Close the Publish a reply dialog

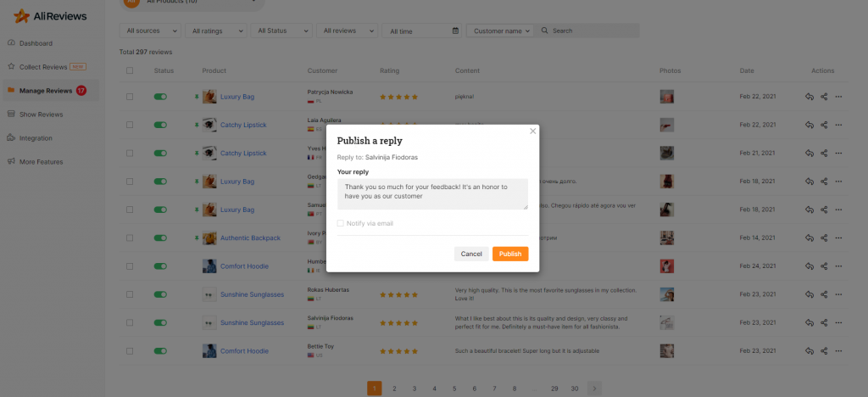click(x=533, y=131)
